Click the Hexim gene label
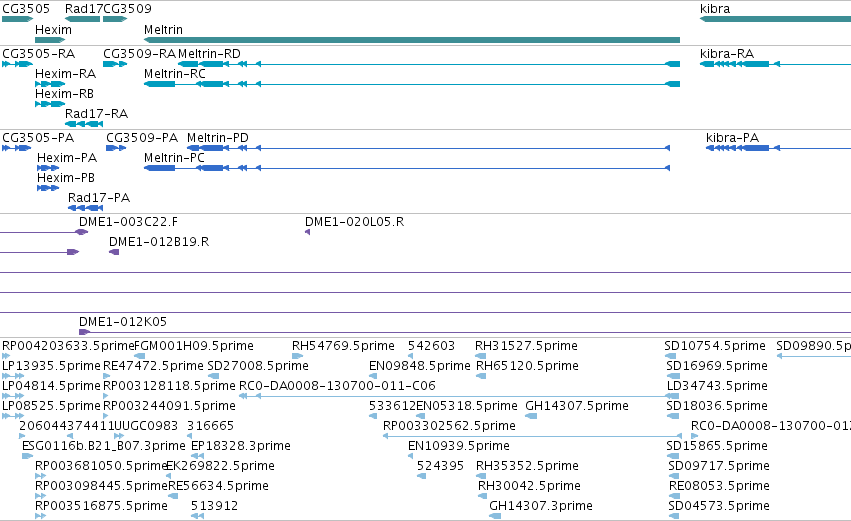Screen dimensions: 851x521 pos(53,29)
